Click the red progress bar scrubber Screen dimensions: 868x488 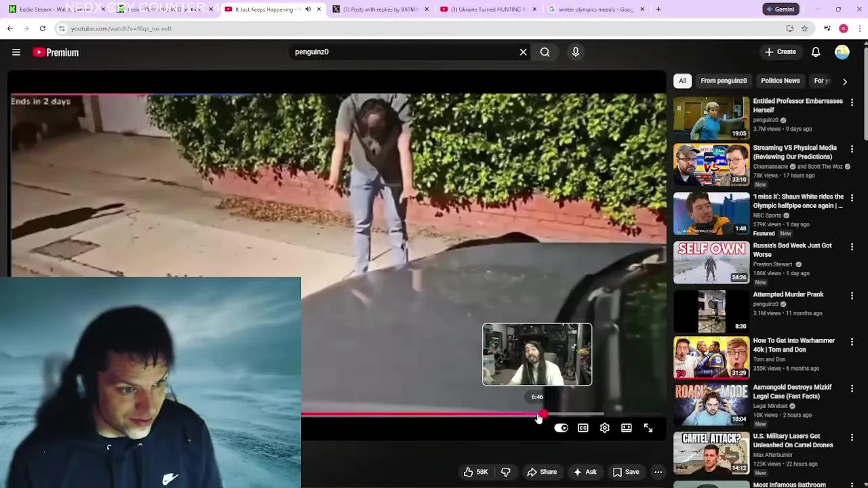(x=543, y=413)
